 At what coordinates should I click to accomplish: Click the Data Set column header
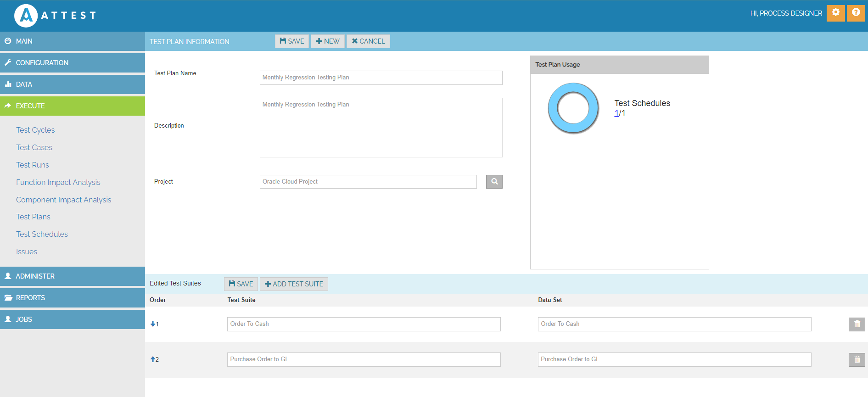point(550,300)
